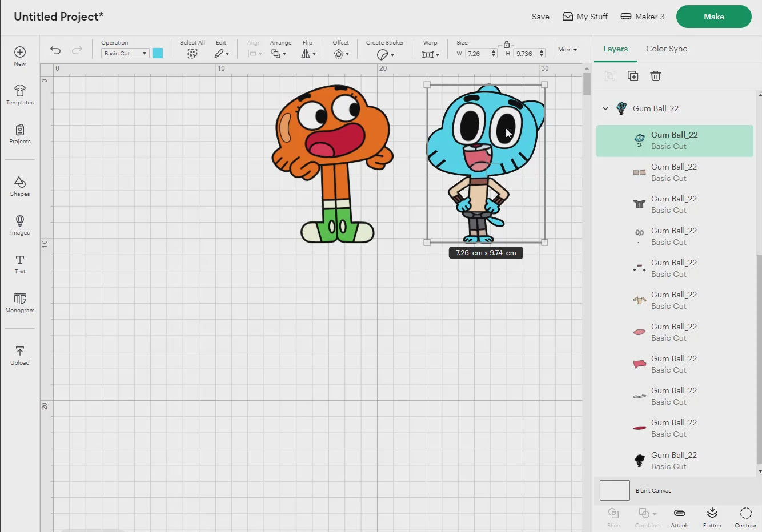Open the Create Sticker dropdown
762x532 pixels.
(x=385, y=54)
